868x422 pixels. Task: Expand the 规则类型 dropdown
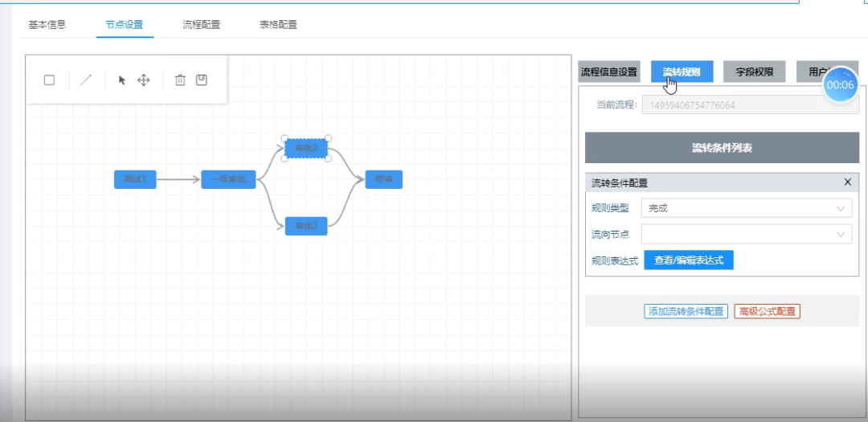pos(747,208)
